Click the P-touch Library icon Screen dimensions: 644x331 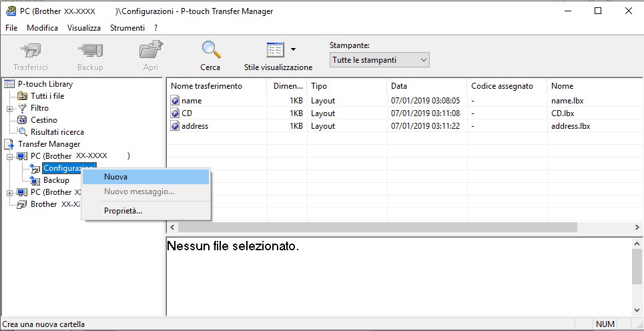click(9, 84)
